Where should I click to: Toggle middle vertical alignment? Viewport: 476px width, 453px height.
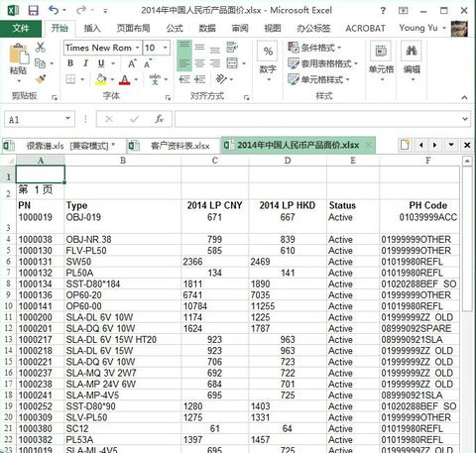click(x=199, y=48)
